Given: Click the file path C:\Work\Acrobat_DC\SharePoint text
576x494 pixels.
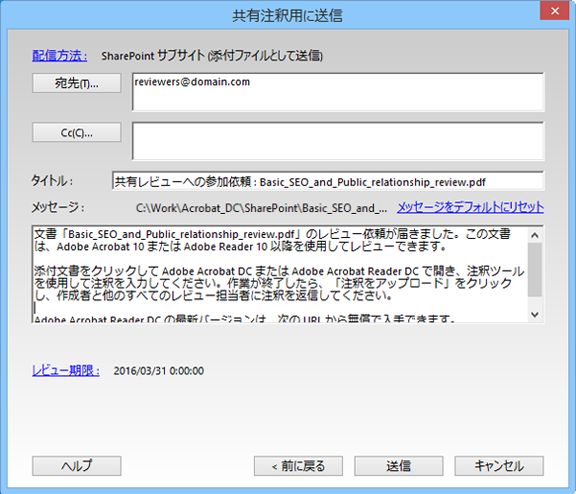Looking at the screenshot, I should coord(261,208).
